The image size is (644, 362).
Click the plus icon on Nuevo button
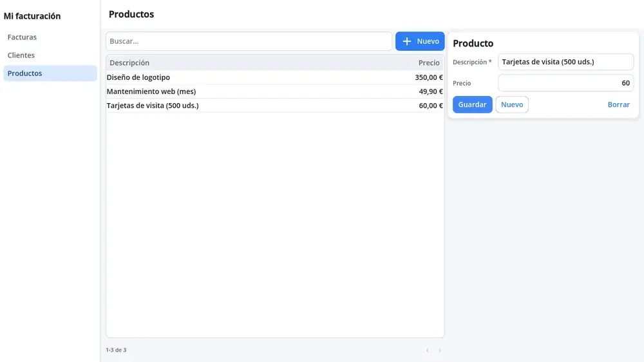coord(406,41)
